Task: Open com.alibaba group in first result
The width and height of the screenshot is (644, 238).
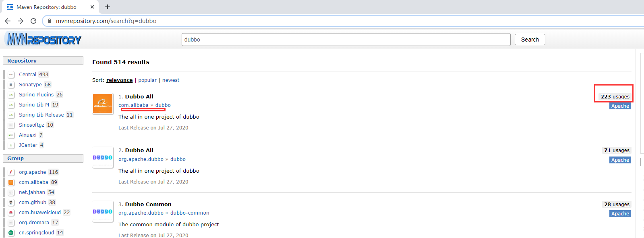Action: coord(133,105)
